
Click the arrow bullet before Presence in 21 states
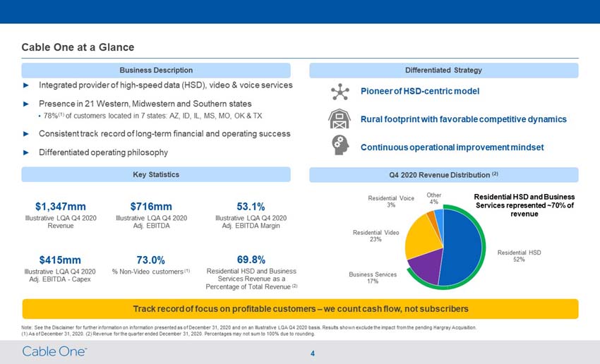point(26,104)
